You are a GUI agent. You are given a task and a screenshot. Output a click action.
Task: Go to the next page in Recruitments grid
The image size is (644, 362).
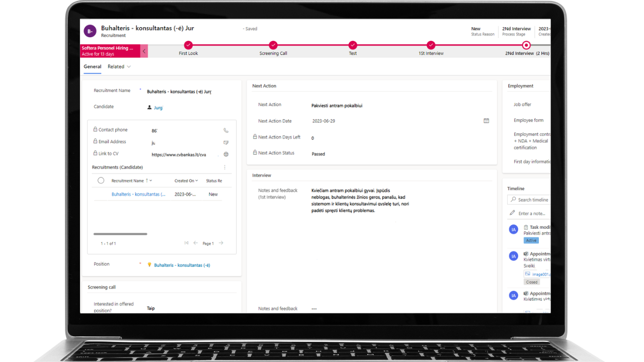[x=221, y=243]
